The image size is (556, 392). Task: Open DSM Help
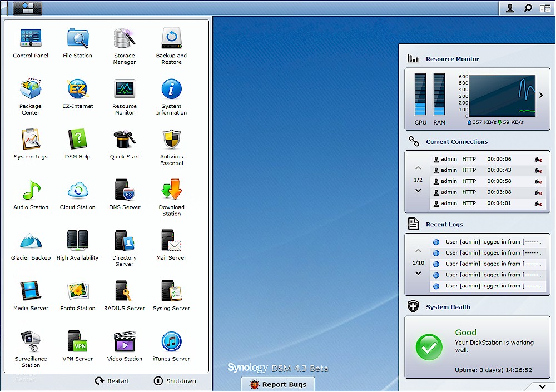click(78, 144)
